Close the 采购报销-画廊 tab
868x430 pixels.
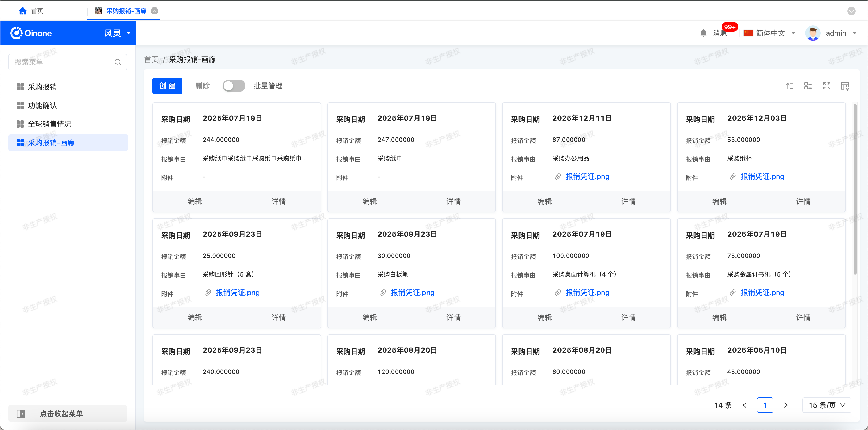click(155, 11)
